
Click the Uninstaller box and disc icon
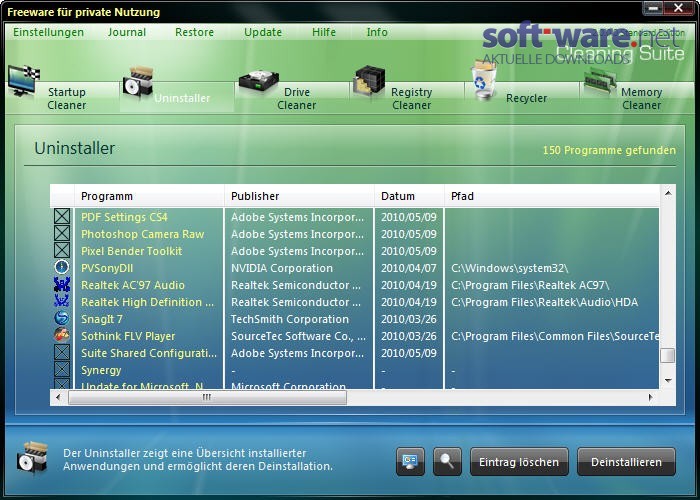click(138, 81)
